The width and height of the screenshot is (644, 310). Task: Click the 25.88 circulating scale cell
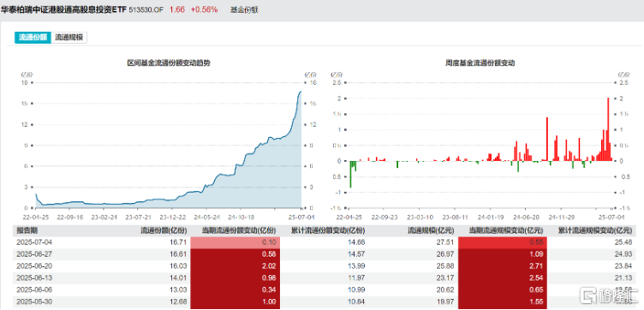(444, 266)
